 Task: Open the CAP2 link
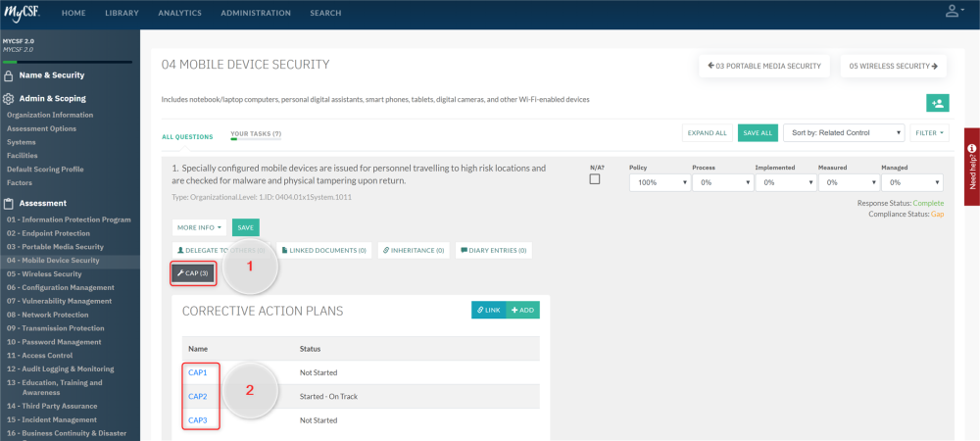pyautogui.click(x=198, y=396)
